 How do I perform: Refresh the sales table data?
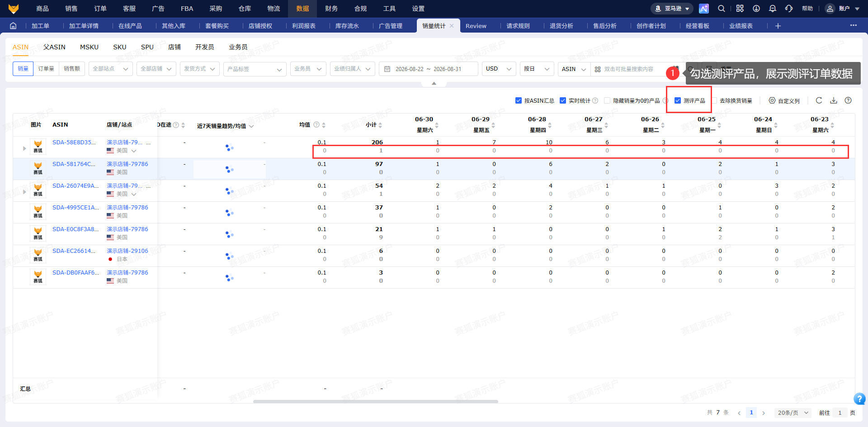coord(819,100)
